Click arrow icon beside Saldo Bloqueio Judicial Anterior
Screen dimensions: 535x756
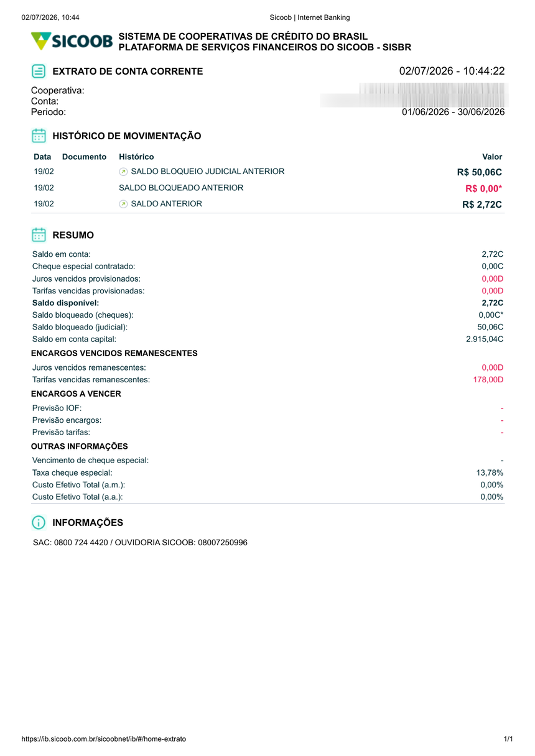pos(123,172)
